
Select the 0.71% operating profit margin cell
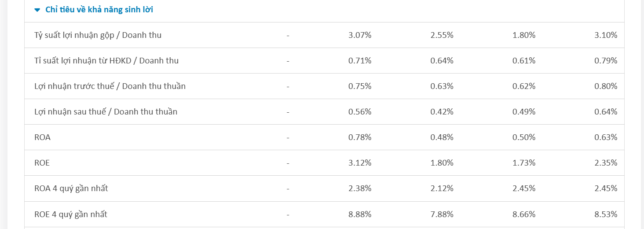(x=360, y=61)
